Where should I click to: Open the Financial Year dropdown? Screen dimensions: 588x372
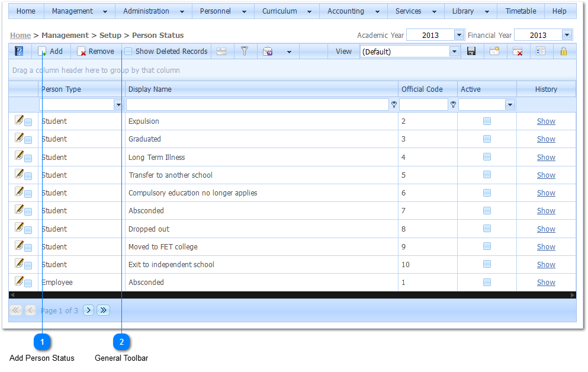tap(567, 35)
